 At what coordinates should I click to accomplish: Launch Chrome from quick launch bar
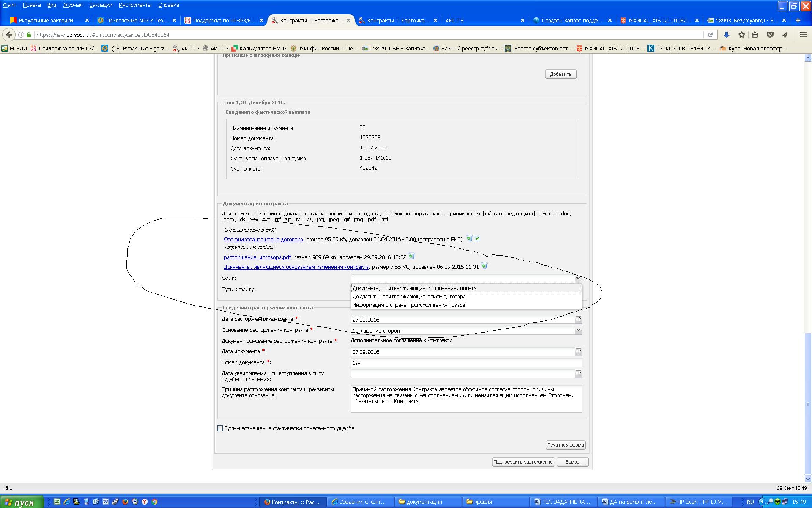coord(155,502)
